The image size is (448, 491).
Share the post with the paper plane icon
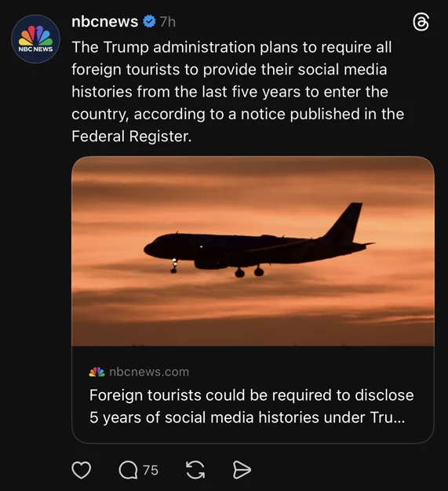click(x=242, y=470)
